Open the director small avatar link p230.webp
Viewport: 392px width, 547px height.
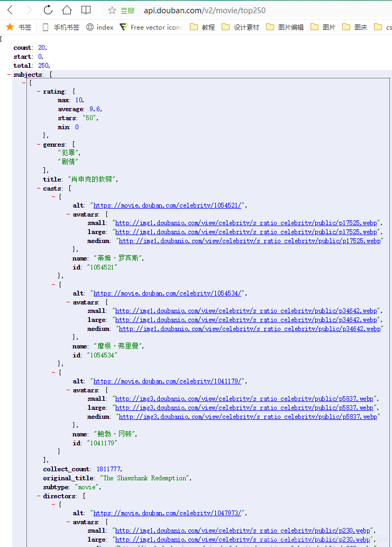(242, 531)
